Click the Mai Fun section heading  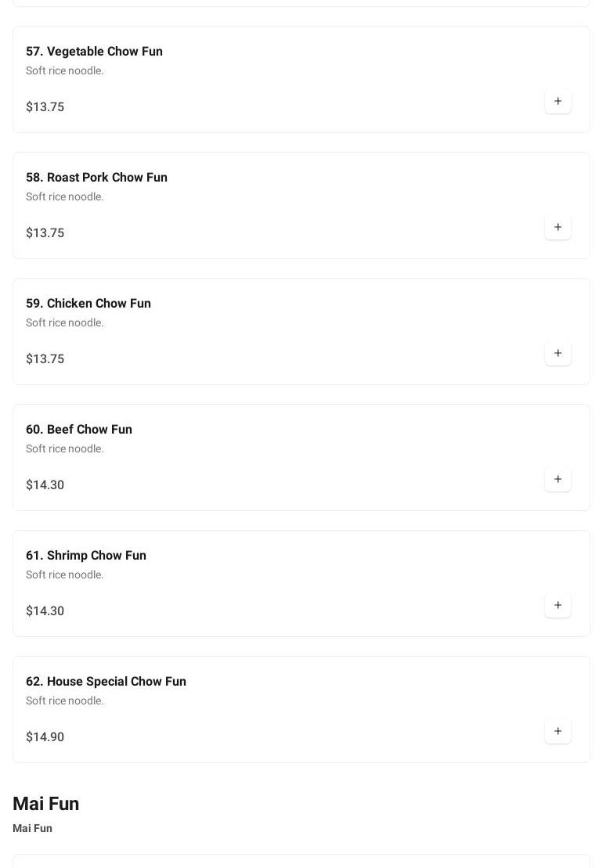click(x=46, y=804)
